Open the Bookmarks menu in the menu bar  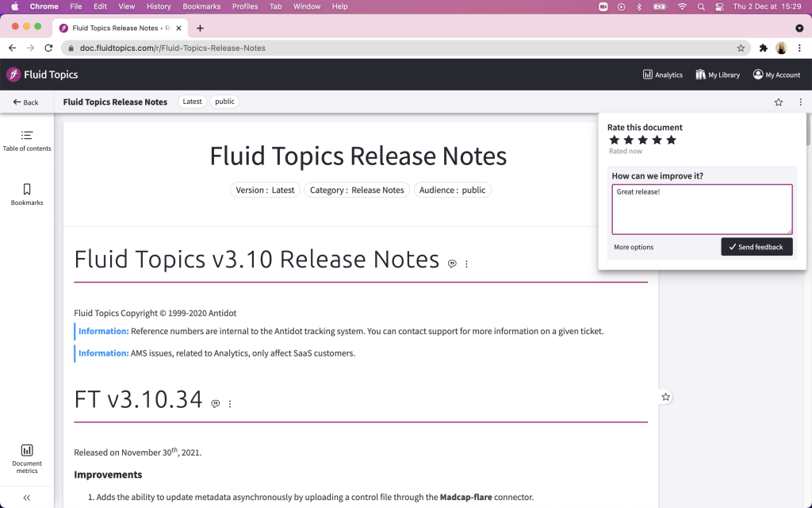coord(201,6)
